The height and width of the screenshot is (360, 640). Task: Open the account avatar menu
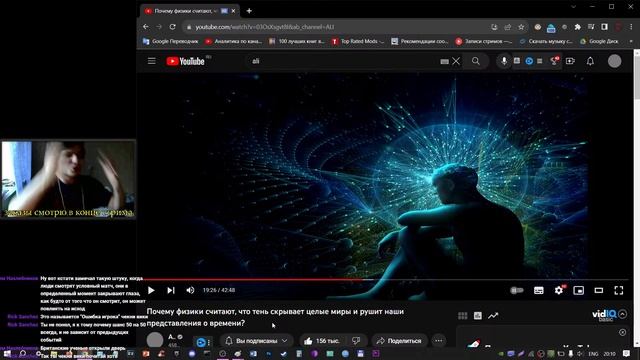click(615, 61)
